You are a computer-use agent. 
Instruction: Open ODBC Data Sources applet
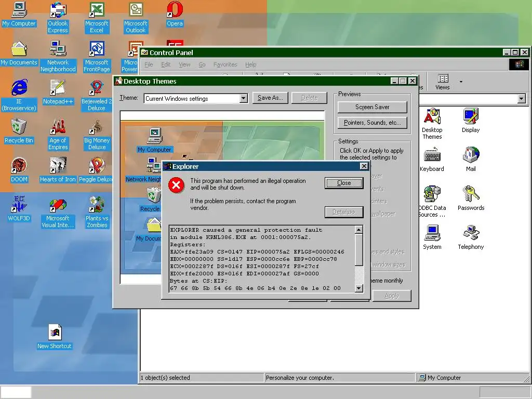432,202
